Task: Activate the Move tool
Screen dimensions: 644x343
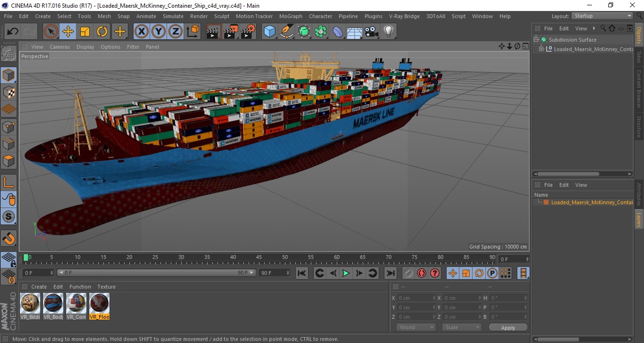Action: pyautogui.click(x=68, y=32)
